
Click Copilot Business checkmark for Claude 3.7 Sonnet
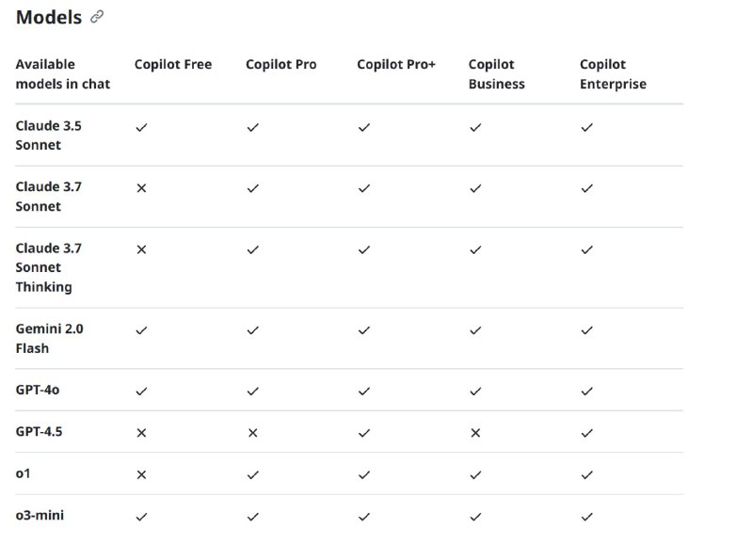click(475, 188)
